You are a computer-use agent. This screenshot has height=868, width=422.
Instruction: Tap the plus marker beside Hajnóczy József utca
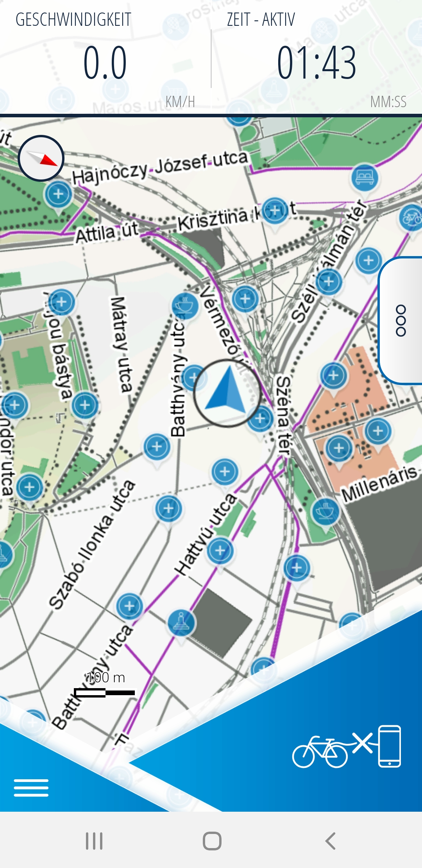pyautogui.click(x=59, y=194)
